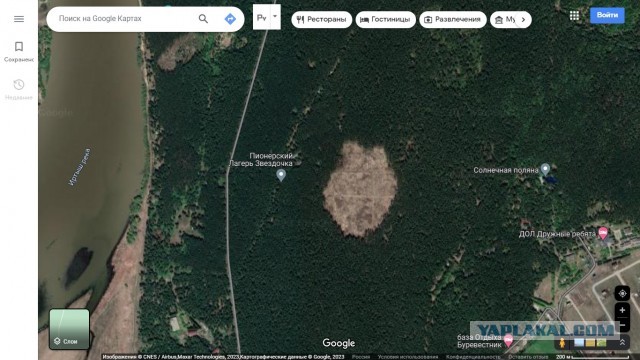The width and height of the screenshot is (640, 360).
Task: Switch map type via Слои layers tile
Action: tap(69, 329)
